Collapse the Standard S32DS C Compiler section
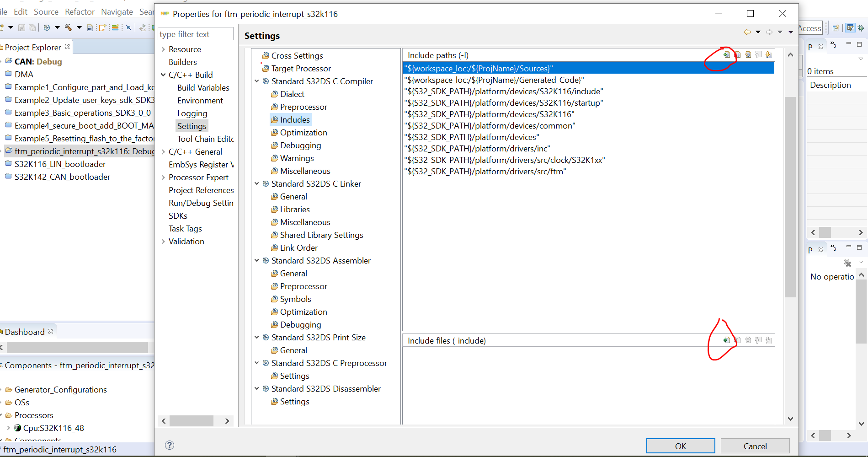Screen dimensions: 868x457 tap(257, 81)
